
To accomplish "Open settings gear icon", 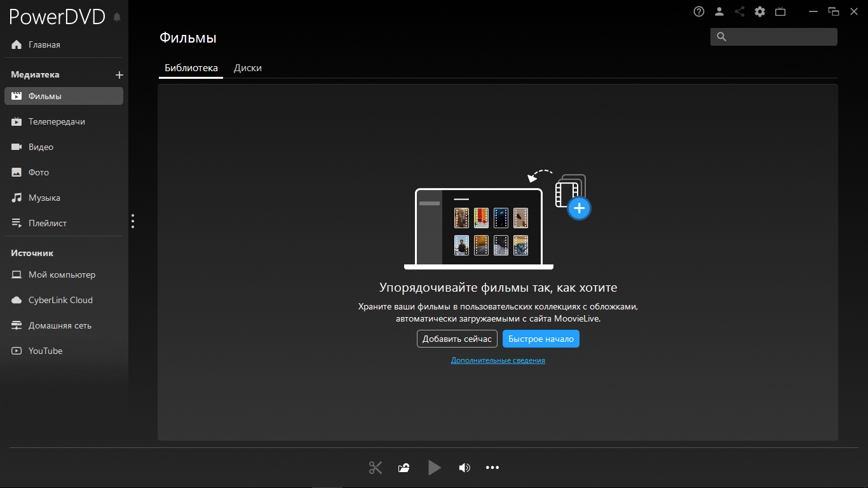I will tap(760, 11).
